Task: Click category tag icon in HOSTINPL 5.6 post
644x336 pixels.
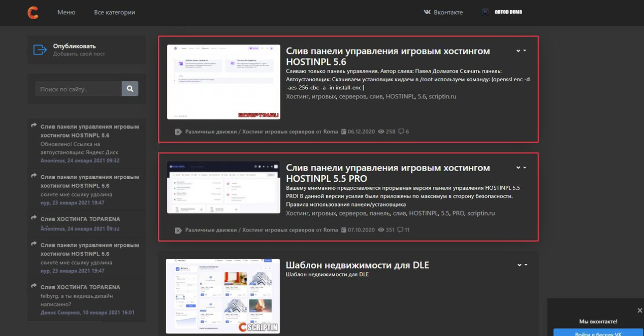Action: pos(178,132)
